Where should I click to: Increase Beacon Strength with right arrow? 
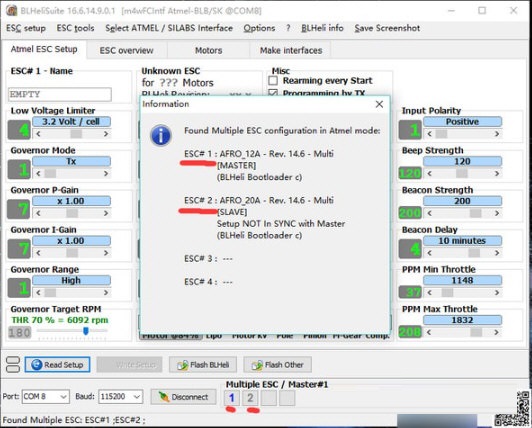[497, 213]
